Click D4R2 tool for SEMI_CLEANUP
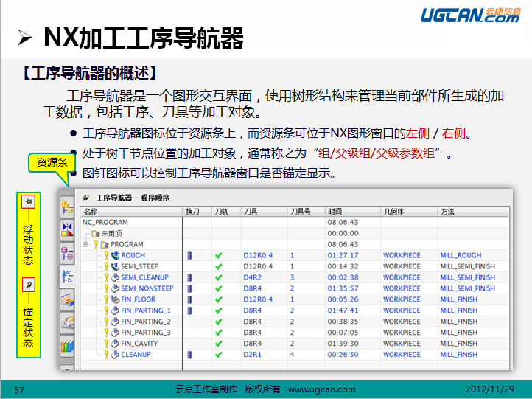Screen dimensions: 532x399 click(253, 277)
